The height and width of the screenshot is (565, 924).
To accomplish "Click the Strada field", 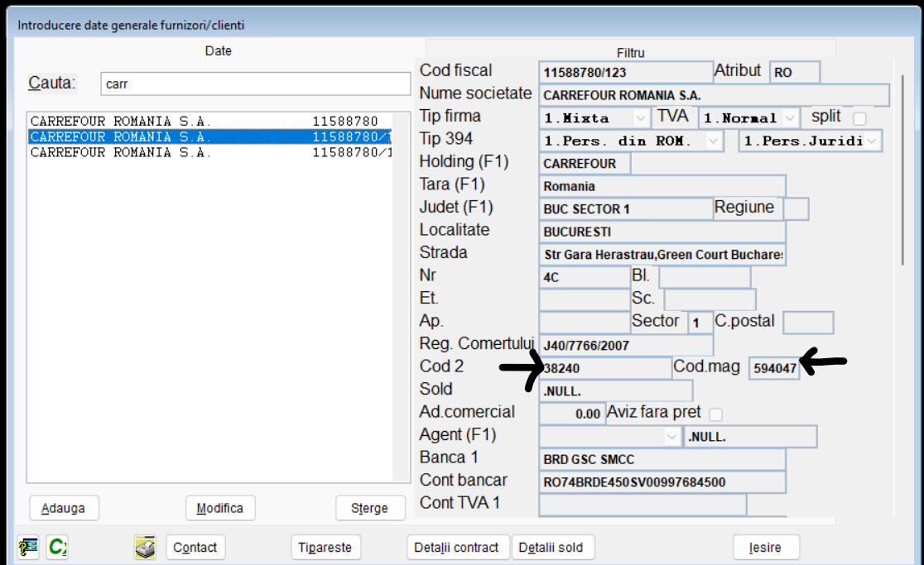I will point(662,255).
